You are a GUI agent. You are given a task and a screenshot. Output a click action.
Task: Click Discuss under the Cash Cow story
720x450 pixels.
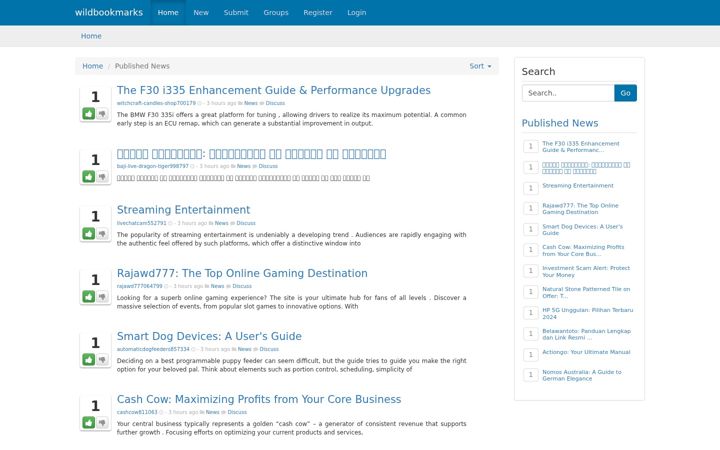[x=237, y=412]
